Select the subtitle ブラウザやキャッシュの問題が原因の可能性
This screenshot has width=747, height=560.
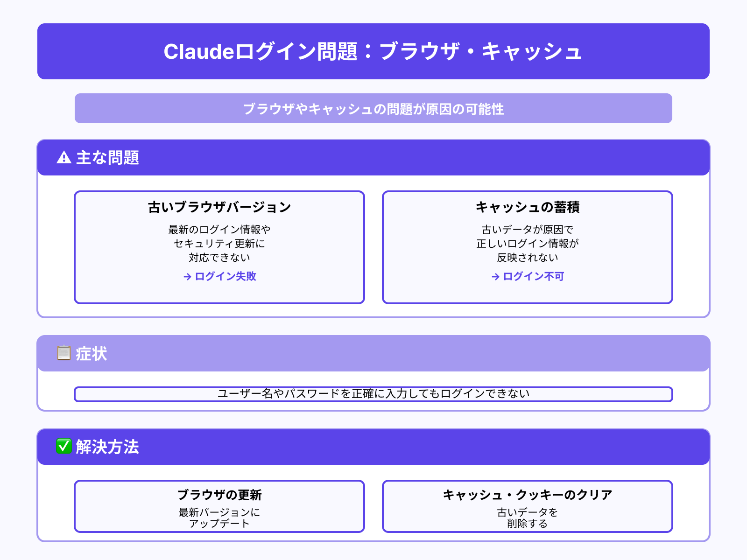click(x=373, y=109)
